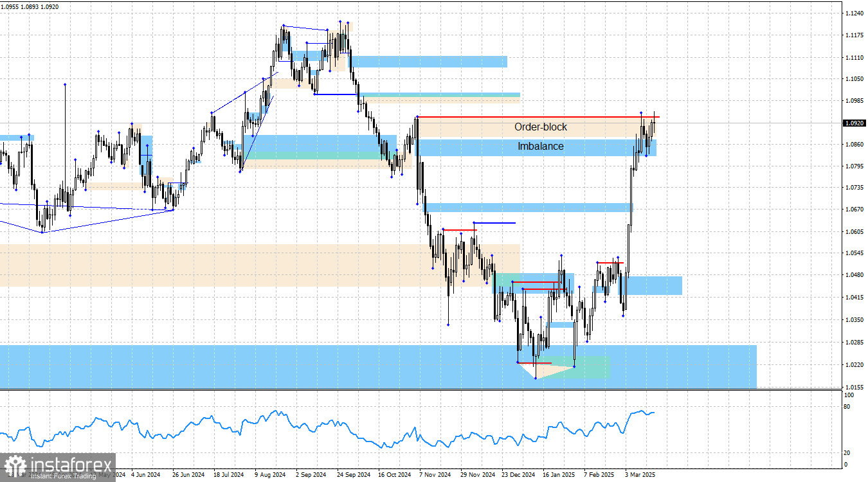Click the 23 Dec 2024 date label
This screenshot has height=482, width=868.
pos(518,476)
